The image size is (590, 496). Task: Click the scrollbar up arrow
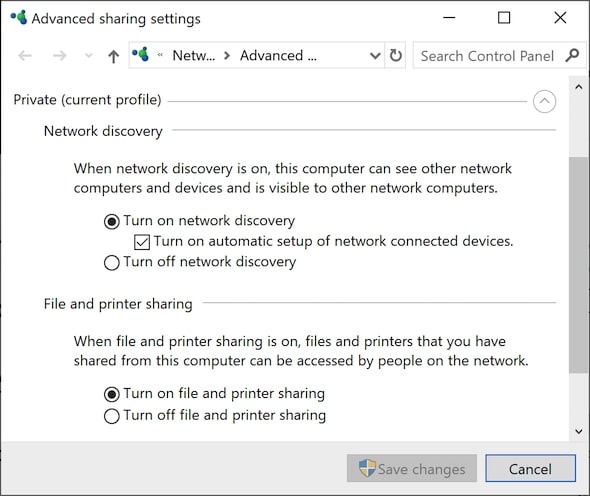579,87
